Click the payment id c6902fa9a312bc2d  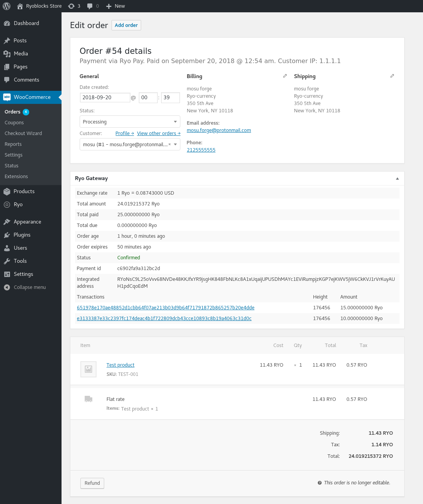click(138, 269)
